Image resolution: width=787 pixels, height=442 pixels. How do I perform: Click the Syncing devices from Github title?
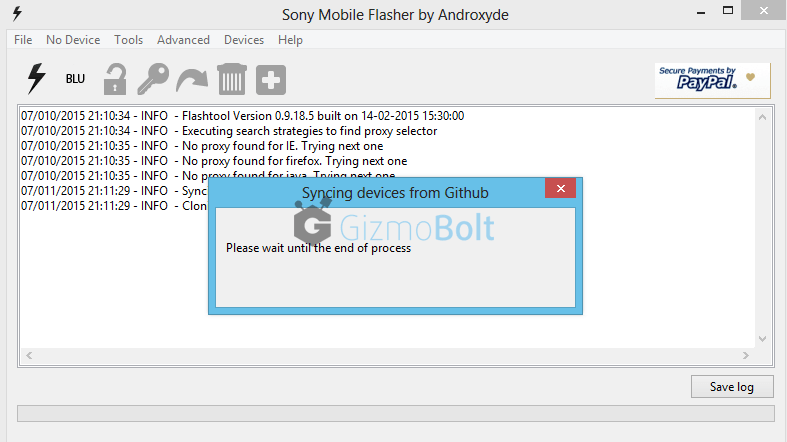click(x=395, y=193)
